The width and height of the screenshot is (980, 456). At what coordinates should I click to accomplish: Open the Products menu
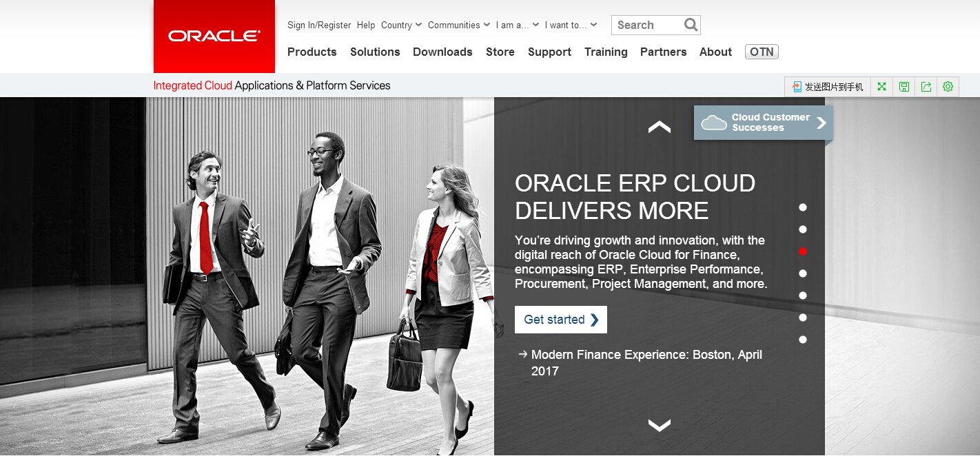312,52
